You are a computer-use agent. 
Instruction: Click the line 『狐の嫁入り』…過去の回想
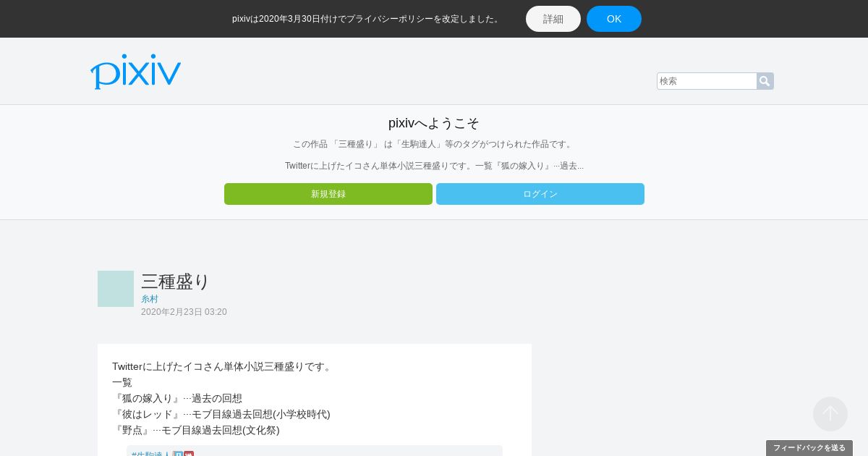(x=177, y=398)
